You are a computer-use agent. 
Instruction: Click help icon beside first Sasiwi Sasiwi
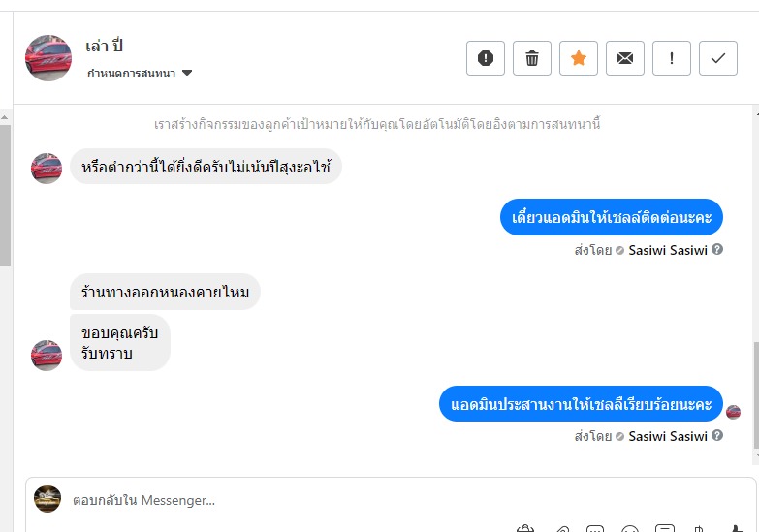pos(717,249)
